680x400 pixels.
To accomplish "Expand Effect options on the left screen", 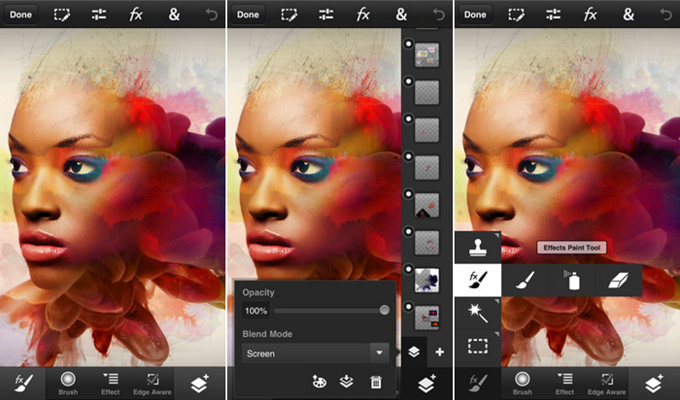I will pyautogui.click(x=111, y=383).
